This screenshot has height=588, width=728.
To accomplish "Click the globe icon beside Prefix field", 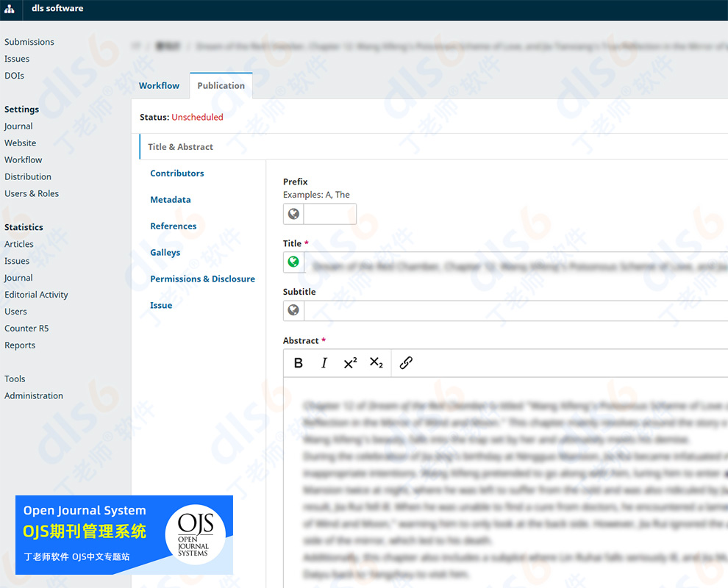I will 293,214.
